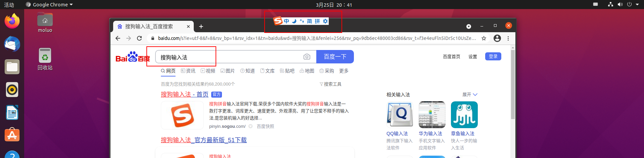Viewport: 644px width, 158px height.
Task: Expand the 更多 search categories
Action: click(344, 71)
